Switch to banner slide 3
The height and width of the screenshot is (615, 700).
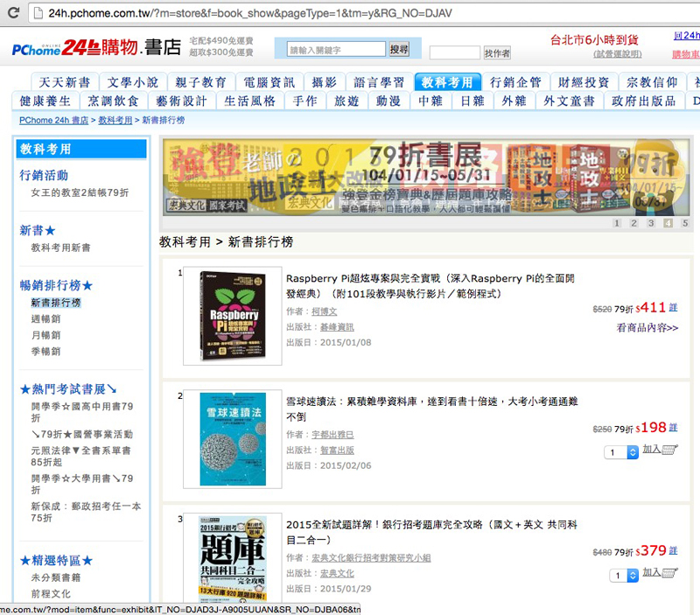[651, 223]
